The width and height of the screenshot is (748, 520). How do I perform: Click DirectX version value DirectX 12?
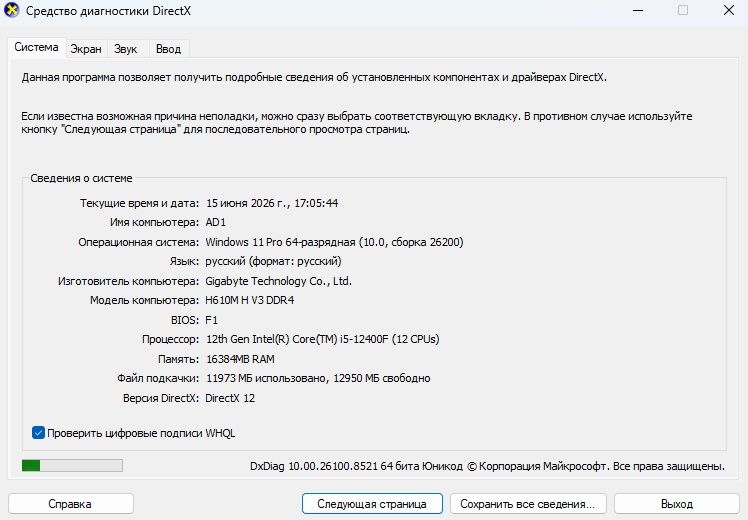click(230, 398)
